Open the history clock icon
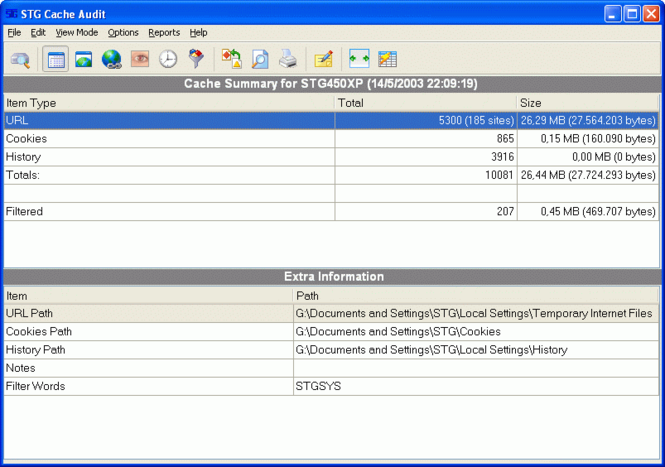The width and height of the screenshot is (665, 467). click(x=168, y=59)
